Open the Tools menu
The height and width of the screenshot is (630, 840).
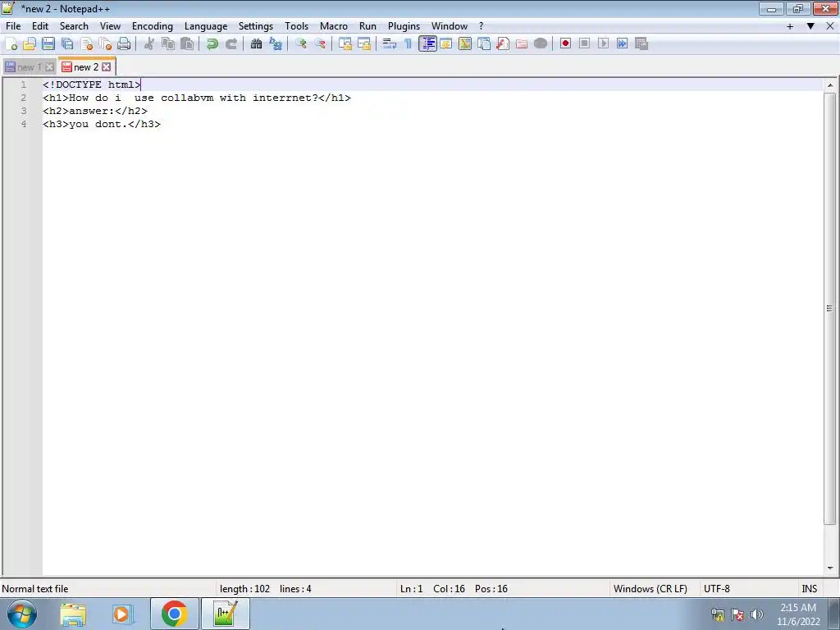[296, 26]
